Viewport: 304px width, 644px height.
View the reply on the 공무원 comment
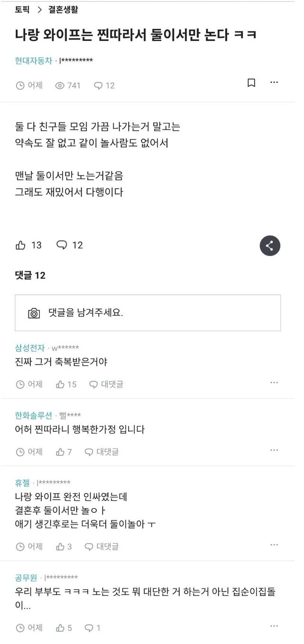92,628
